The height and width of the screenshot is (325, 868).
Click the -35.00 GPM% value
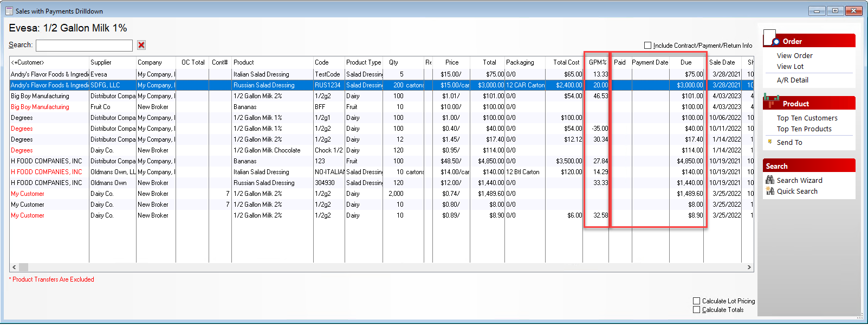[600, 129]
